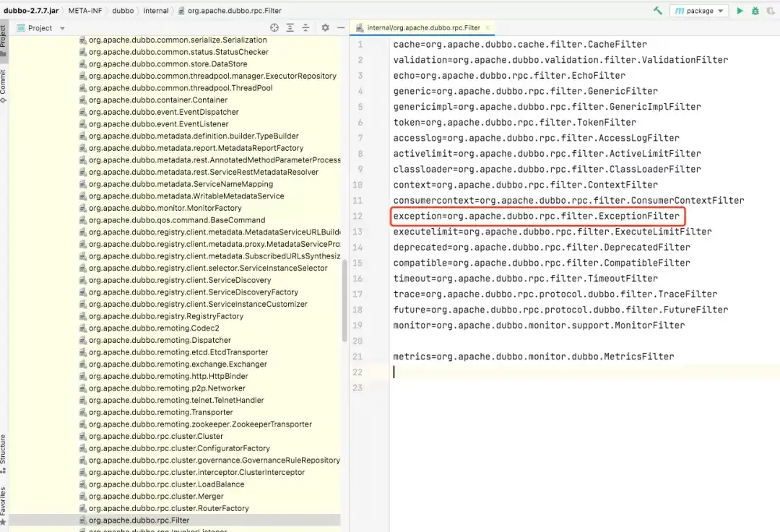Click internal folder in the breadcrumb path
This screenshot has width=780, height=532.
point(156,10)
